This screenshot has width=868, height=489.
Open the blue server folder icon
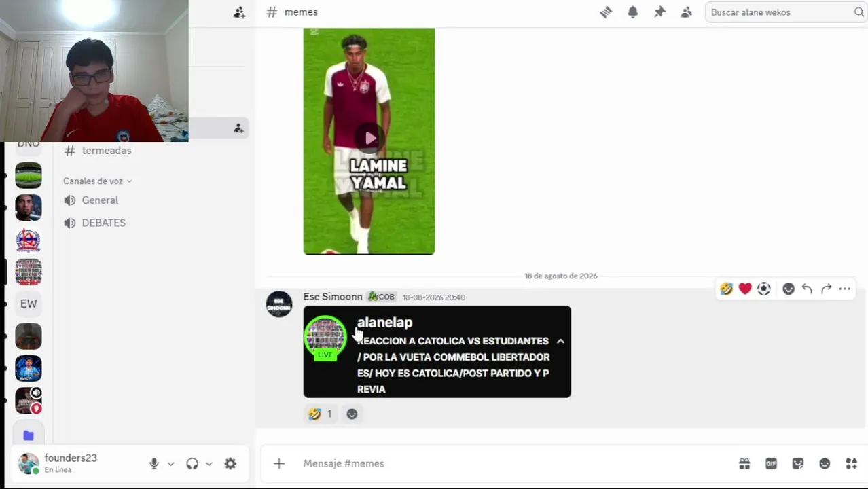[29, 435]
